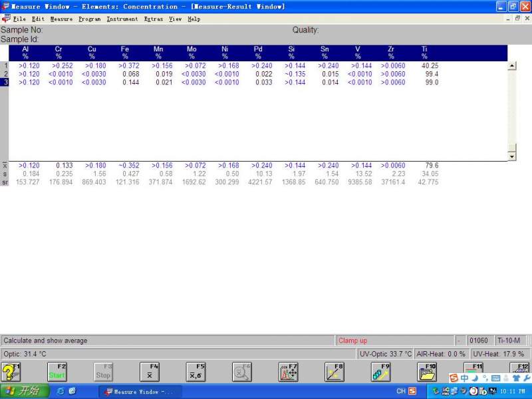This screenshot has height=399, width=532.
Task: Open the Measure menu
Action: [61, 19]
